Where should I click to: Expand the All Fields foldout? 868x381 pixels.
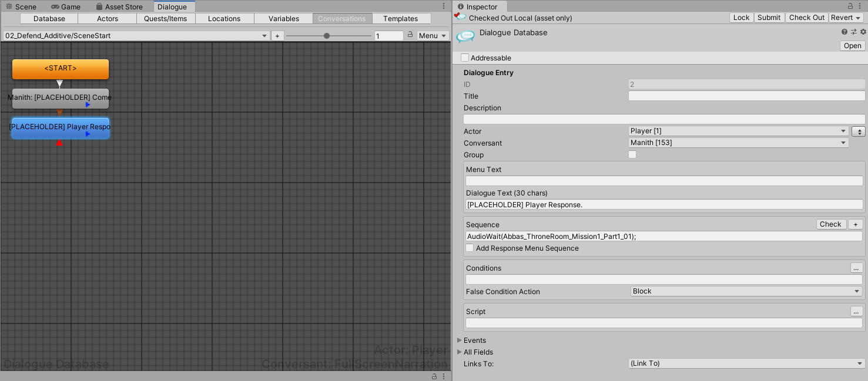pos(460,352)
